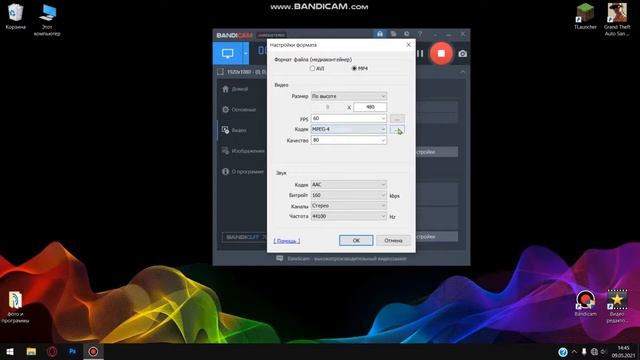Open the taskbar clock and date
The height and width of the screenshot is (360, 640).
(624, 352)
